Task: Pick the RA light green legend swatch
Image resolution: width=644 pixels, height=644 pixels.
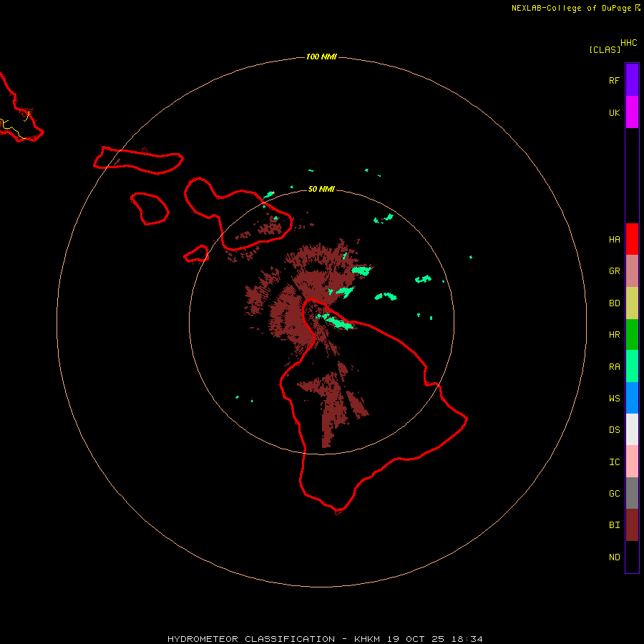Action: [632, 366]
